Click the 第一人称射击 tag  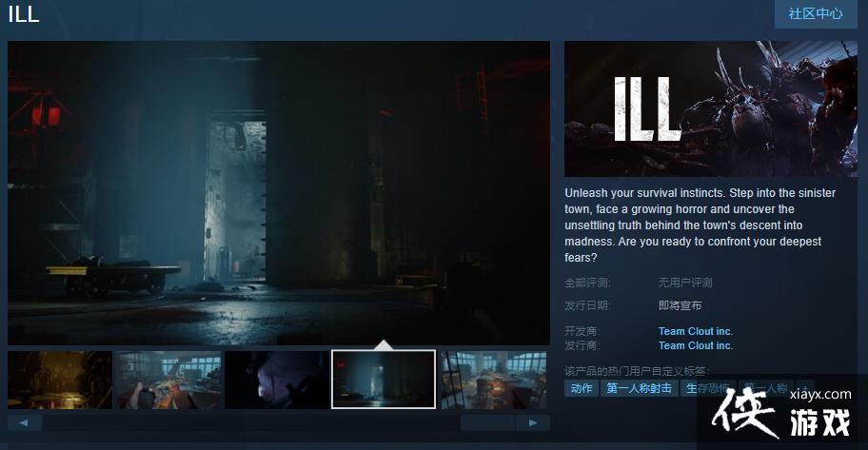coord(639,388)
